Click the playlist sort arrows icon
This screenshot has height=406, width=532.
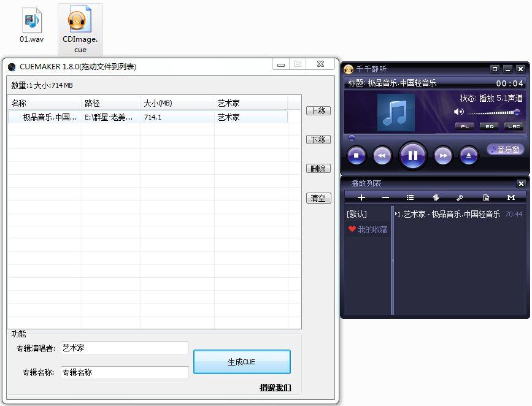tap(436, 197)
